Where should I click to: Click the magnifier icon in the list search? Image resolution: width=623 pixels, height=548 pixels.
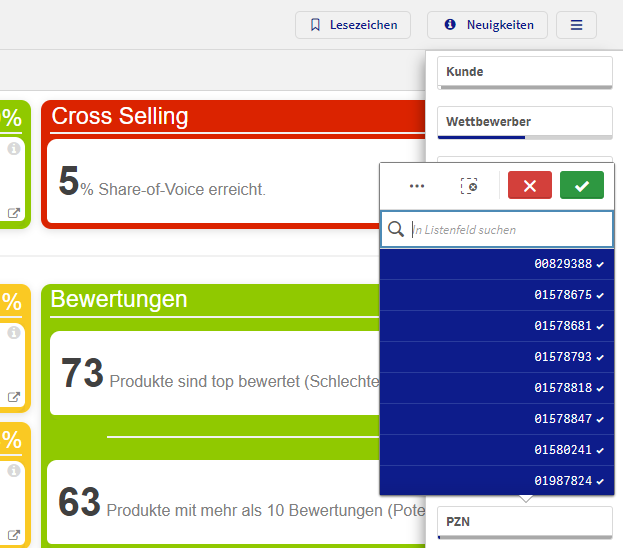396,230
